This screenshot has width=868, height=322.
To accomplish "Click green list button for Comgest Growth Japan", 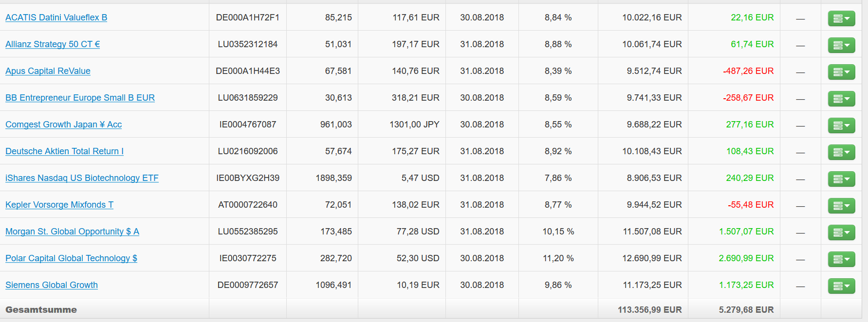I will pos(841,125).
